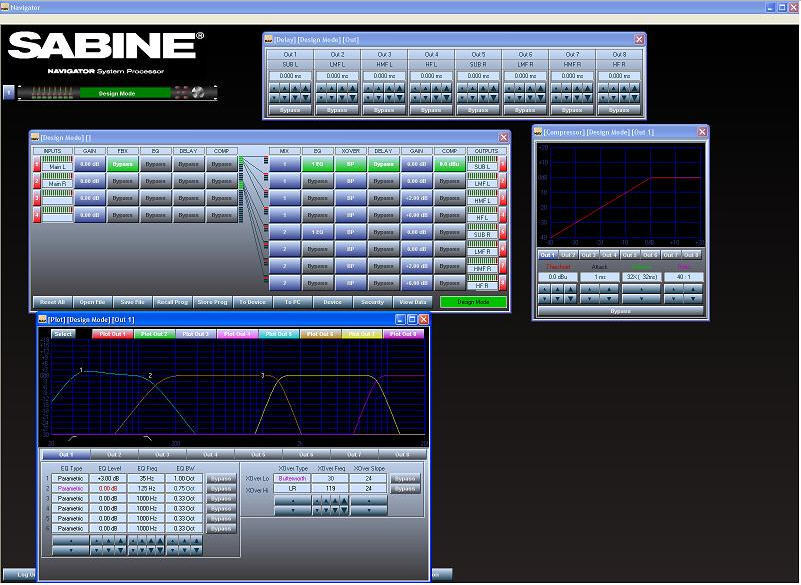This screenshot has width=801, height=585.
Task: Click the EQ Freq field showing 125 Hz
Action: pos(146,488)
